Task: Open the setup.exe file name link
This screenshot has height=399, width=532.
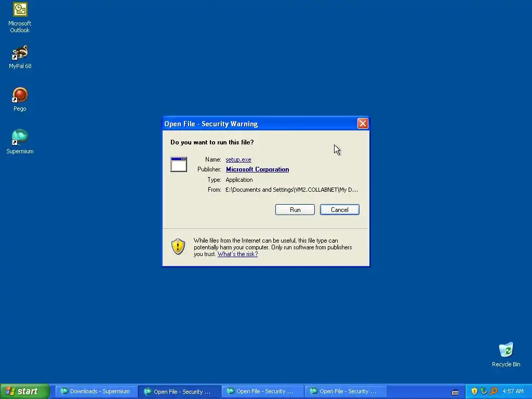Action: (238, 159)
